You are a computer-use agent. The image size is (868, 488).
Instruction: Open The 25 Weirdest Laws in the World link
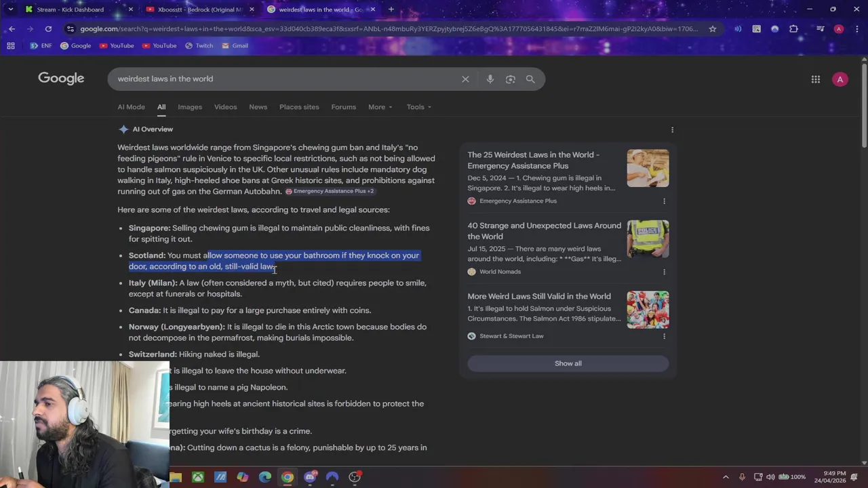tap(533, 160)
